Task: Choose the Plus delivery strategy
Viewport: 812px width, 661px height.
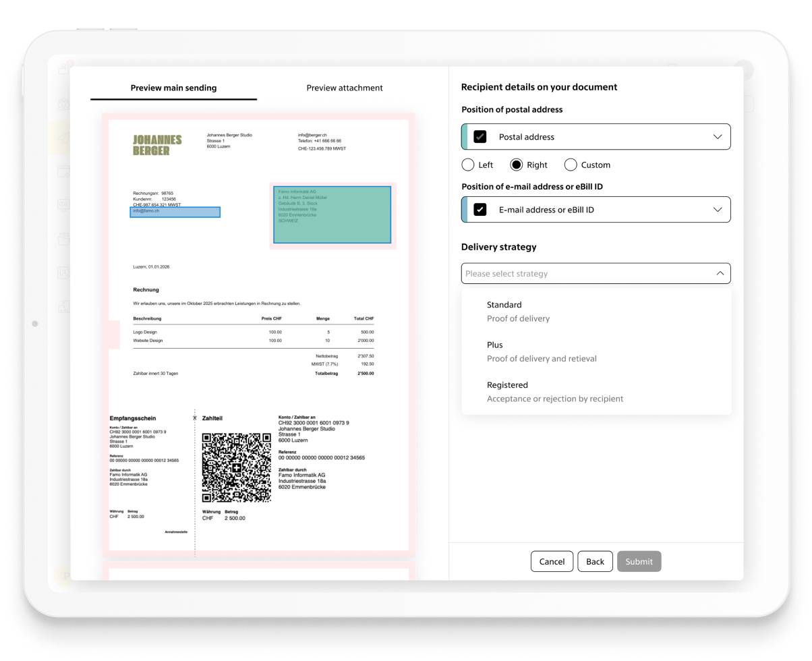Action: click(x=596, y=351)
